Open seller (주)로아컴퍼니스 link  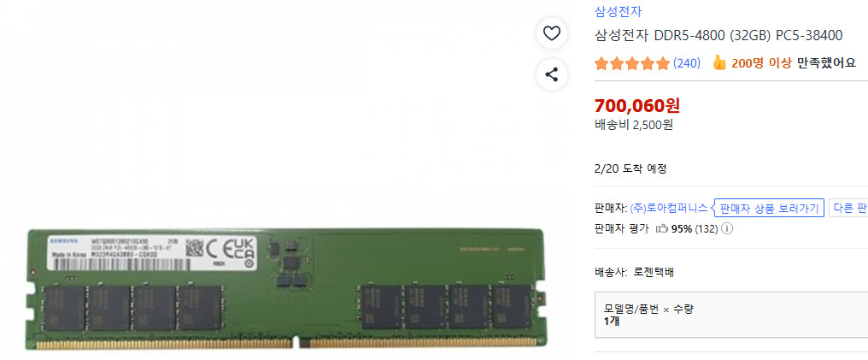click(669, 209)
